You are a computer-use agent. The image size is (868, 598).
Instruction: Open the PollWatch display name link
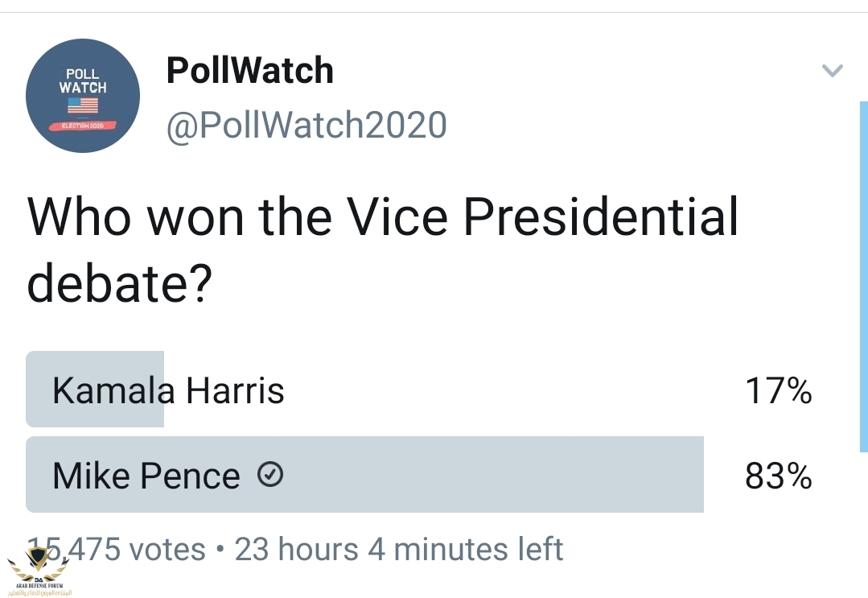(249, 71)
